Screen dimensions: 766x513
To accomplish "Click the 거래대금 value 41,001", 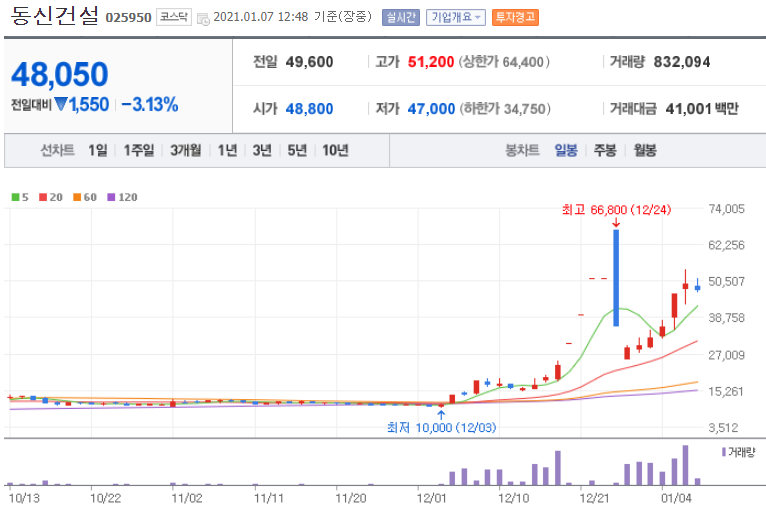I will coord(689,108).
